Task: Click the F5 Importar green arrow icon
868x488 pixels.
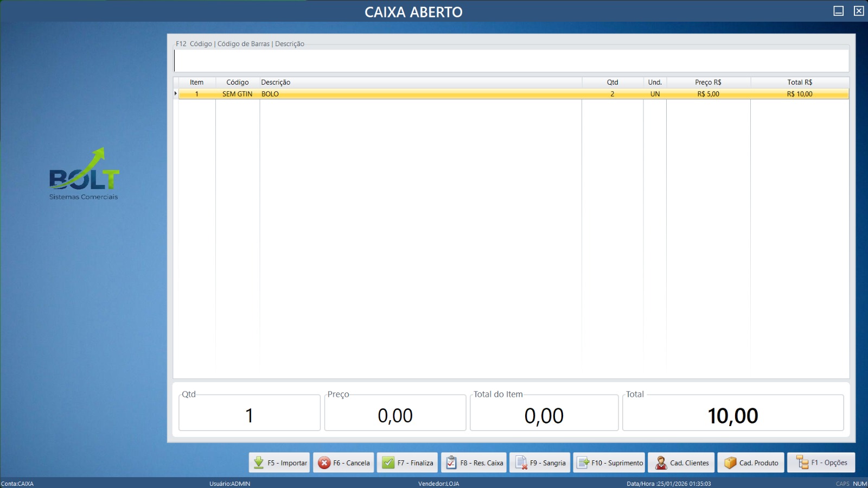Action: click(259, 462)
